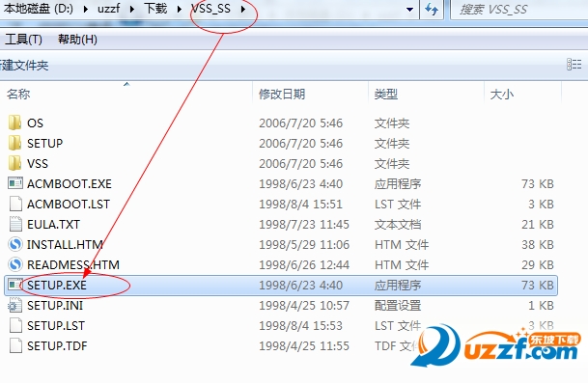Sort by the 名称 column header
This screenshot has width=588, height=383.
[18, 94]
